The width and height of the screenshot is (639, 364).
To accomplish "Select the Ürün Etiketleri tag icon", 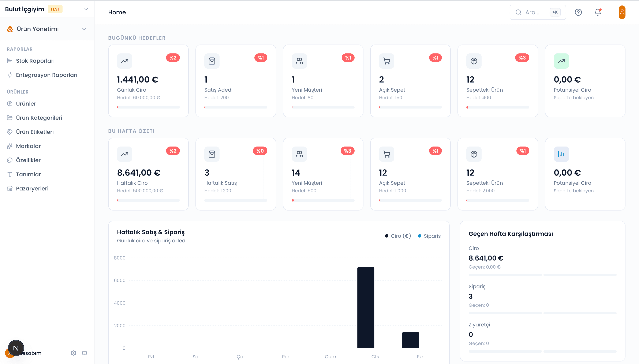I will click(x=10, y=132).
